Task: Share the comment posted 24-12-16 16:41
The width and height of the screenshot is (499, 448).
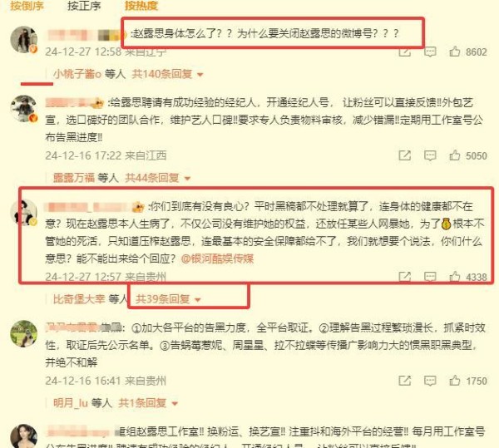Action: [404, 381]
